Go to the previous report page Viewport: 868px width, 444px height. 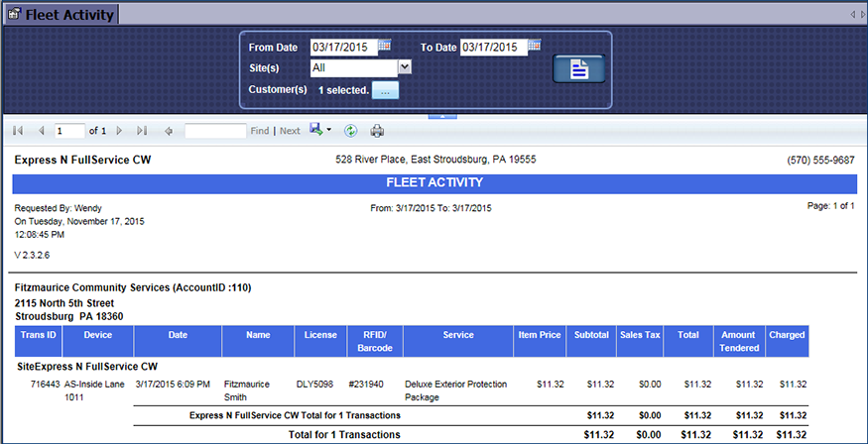41,131
